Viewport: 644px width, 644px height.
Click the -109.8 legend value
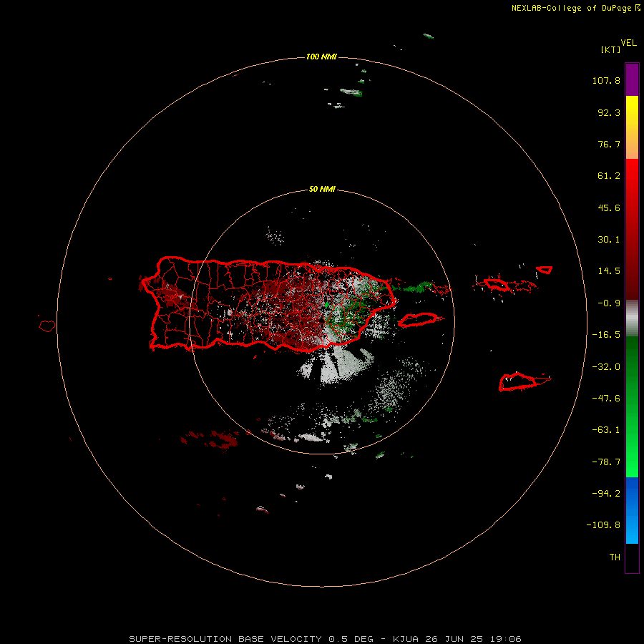603,525
